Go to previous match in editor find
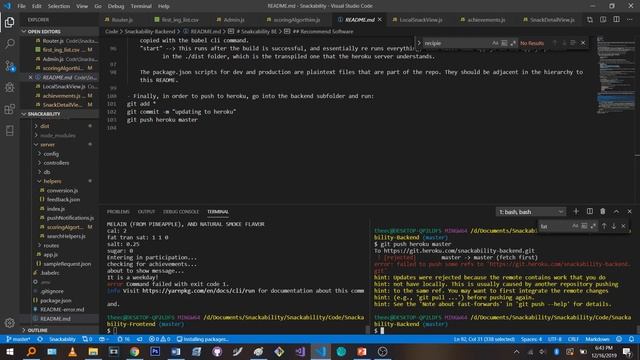This screenshot has width=640, height=360. [554, 43]
